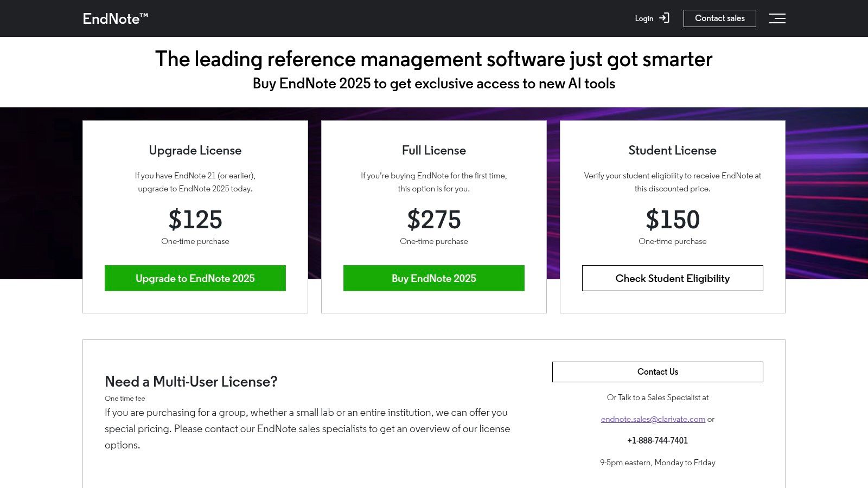Screen dimensions: 868x488
Task: Click the EndNote logo in the header
Action: 115,18
